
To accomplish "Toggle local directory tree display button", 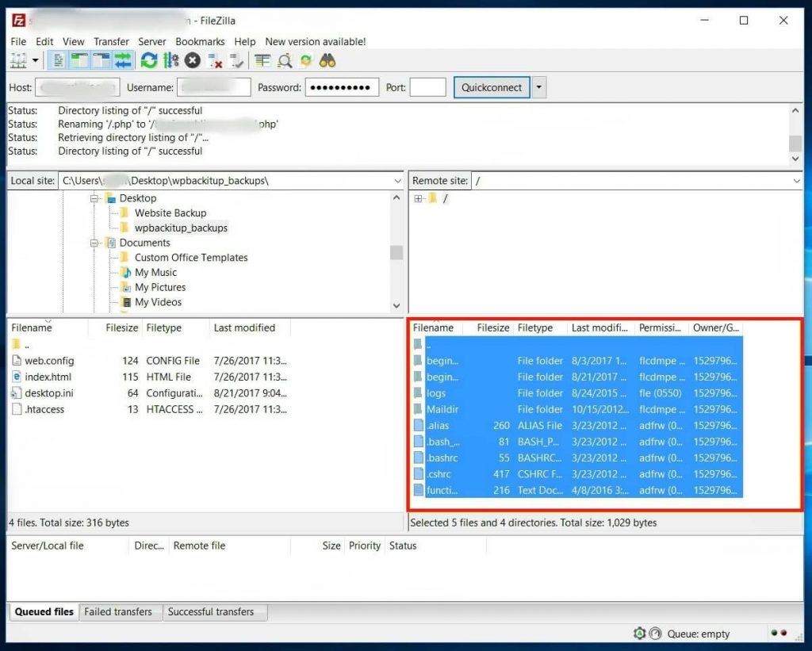I will point(79,61).
